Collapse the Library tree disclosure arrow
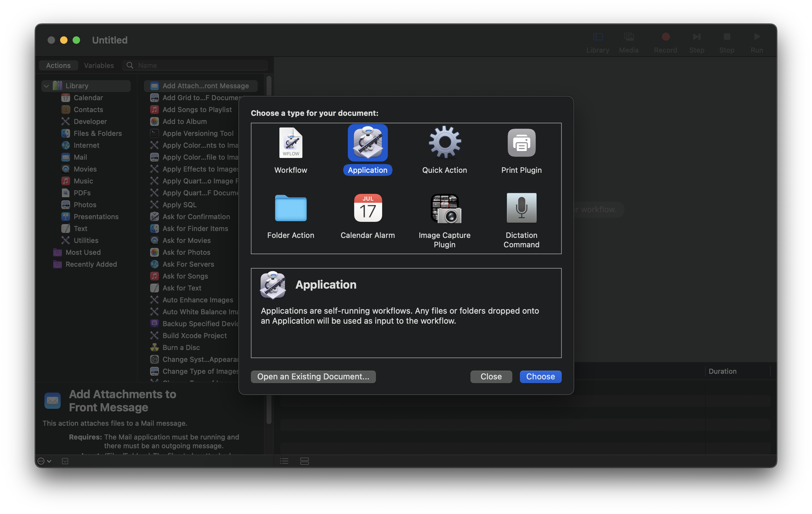Screen dimensions: 812x514 coord(46,86)
